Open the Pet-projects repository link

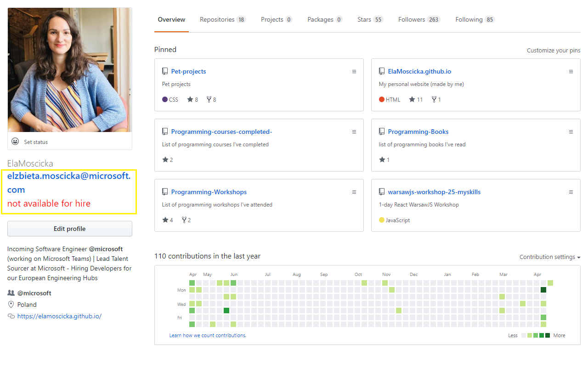tap(188, 71)
